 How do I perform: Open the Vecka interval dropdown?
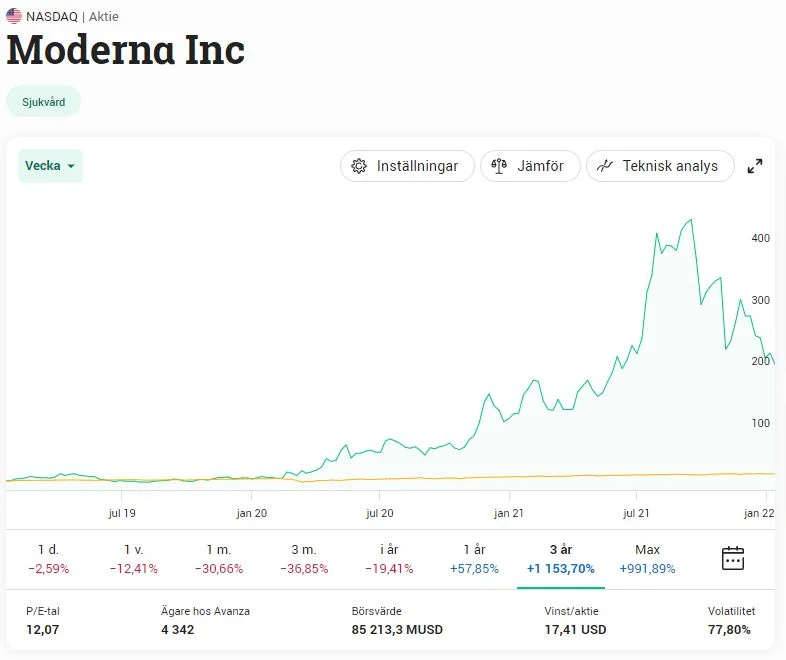tap(49, 166)
